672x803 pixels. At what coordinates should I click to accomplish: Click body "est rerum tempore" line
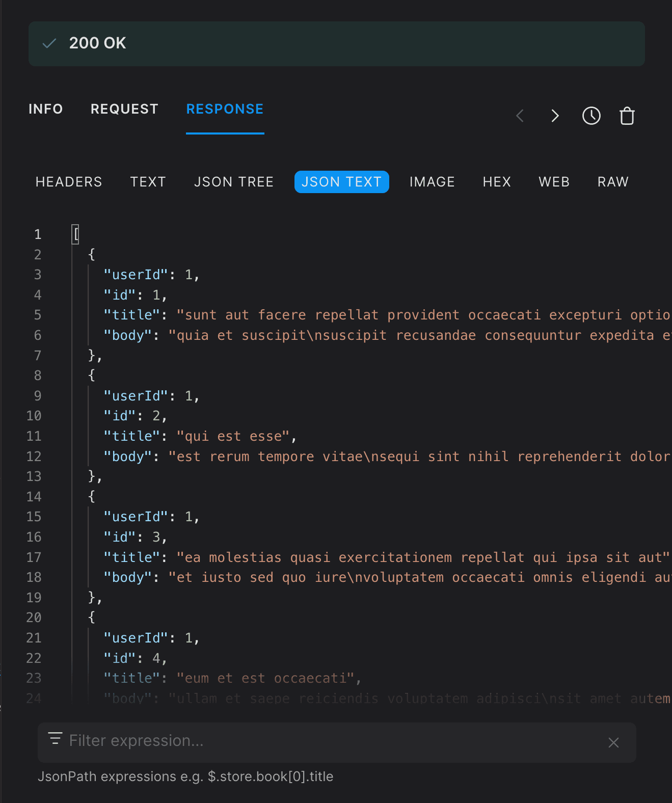point(387,457)
